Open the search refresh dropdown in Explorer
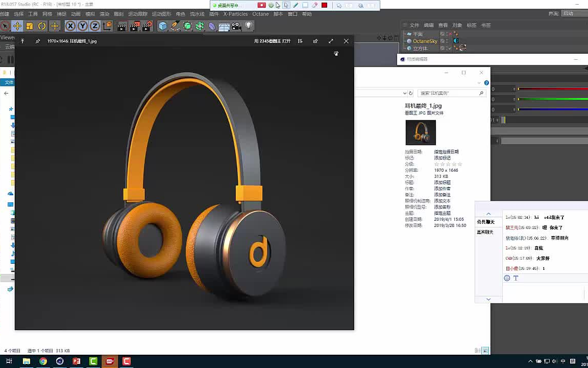 [x=405, y=94]
